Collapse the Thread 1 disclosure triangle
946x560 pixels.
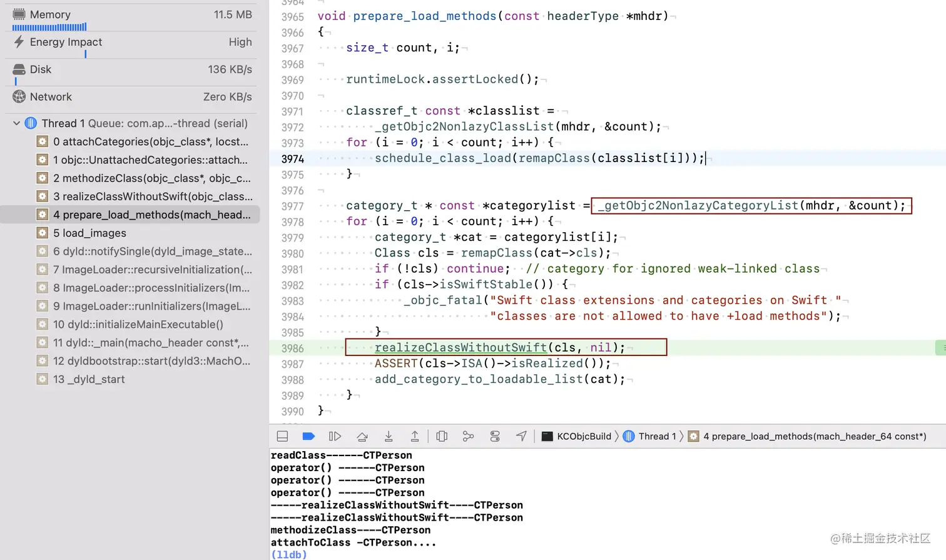[x=16, y=123]
